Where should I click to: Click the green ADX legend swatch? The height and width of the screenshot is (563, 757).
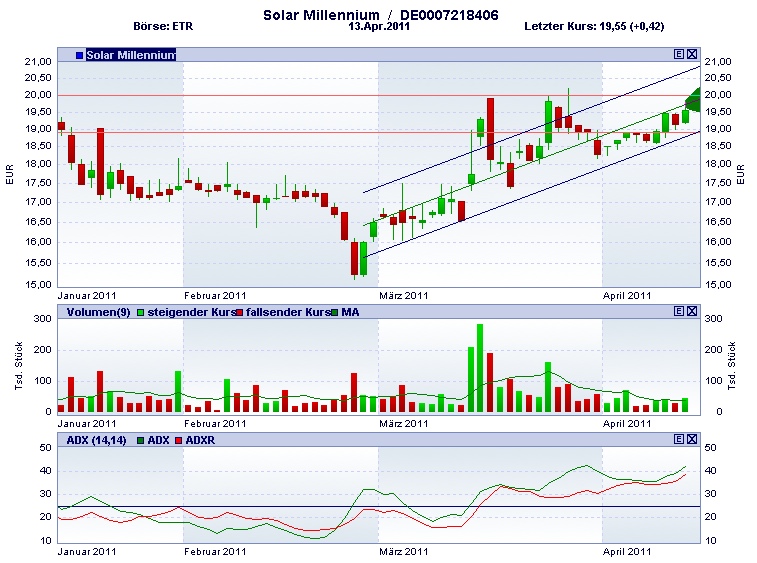click(x=140, y=440)
